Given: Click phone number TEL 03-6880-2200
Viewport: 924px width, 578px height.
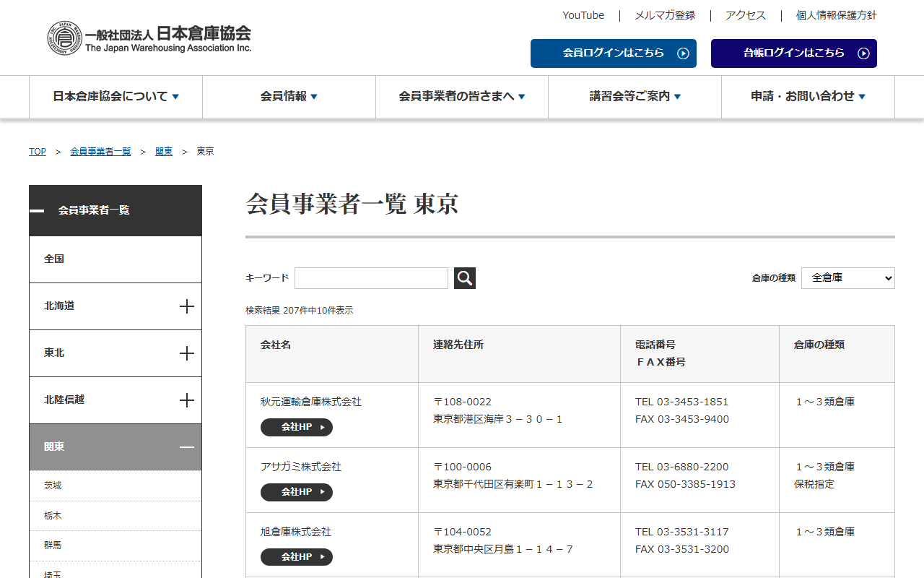Looking at the screenshot, I should [x=682, y=467].
